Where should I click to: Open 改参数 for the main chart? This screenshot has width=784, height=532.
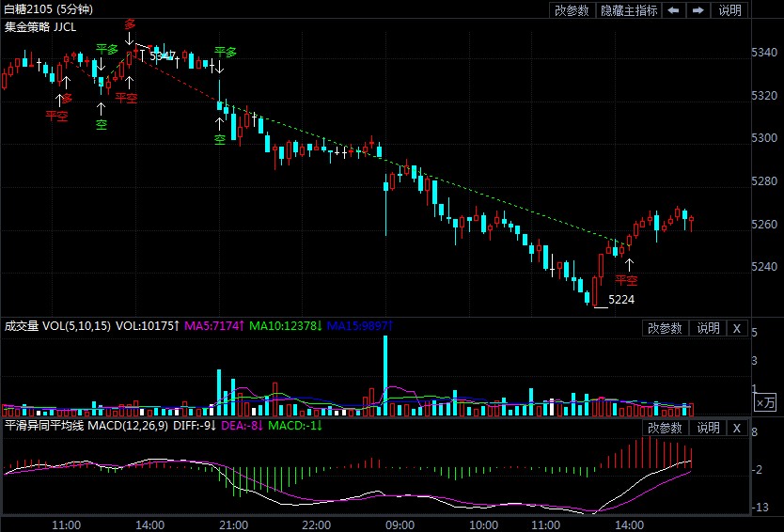click(x=572, y=10)
